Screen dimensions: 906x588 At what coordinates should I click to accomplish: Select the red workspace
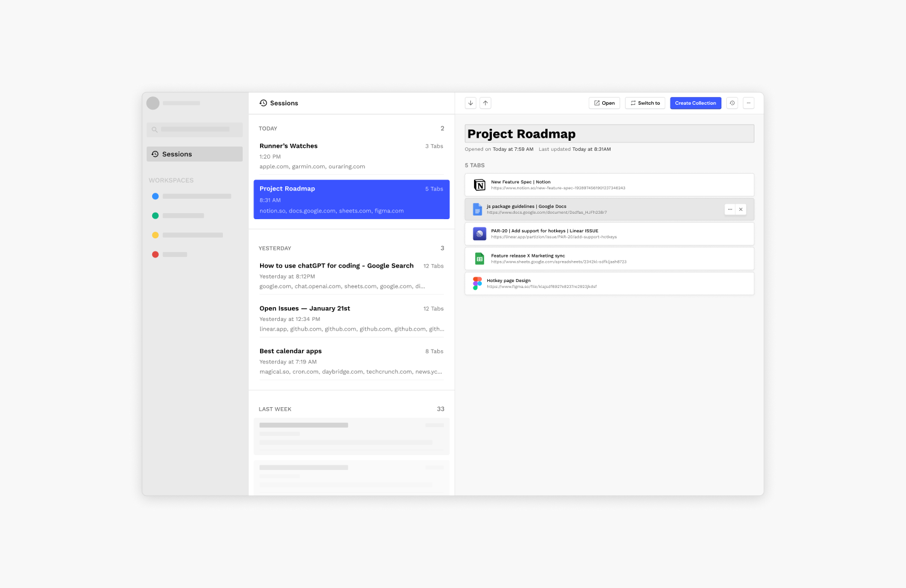[x=170, y=254]
